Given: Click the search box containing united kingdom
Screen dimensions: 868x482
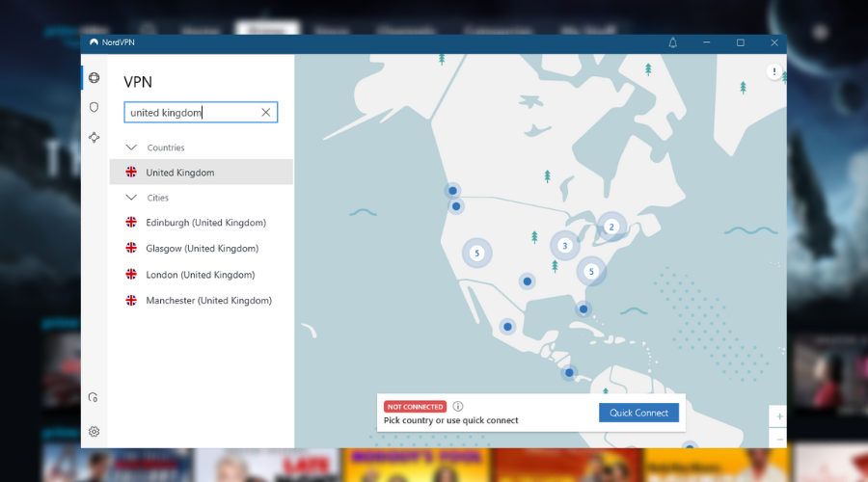Looking at the screenshot, I should (x=191, y=113).
